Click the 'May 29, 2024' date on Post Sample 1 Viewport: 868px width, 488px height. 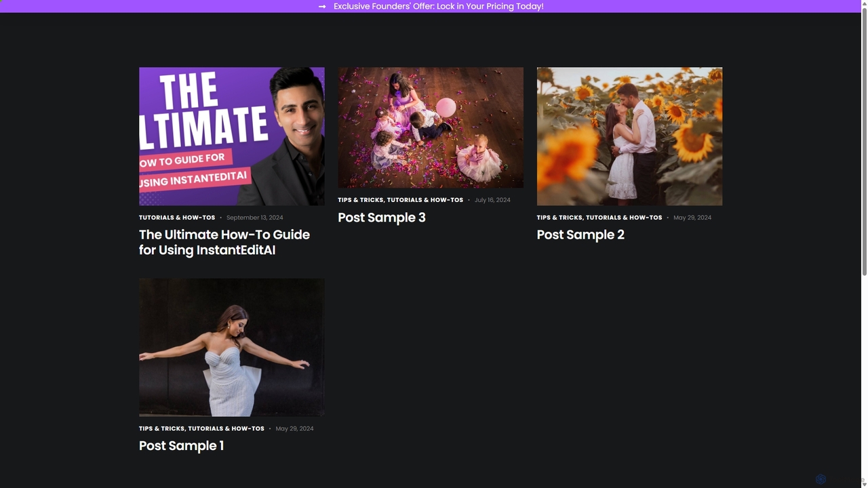[x=294, y=428]
